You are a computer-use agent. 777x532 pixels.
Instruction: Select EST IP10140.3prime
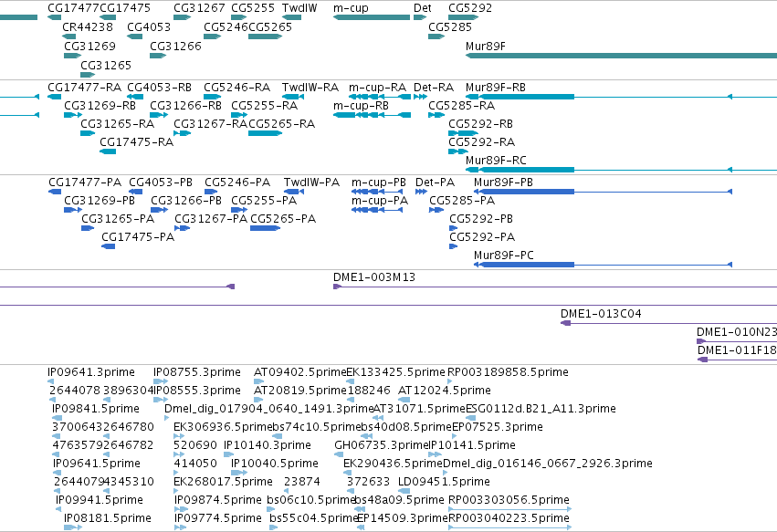[268, 445]
